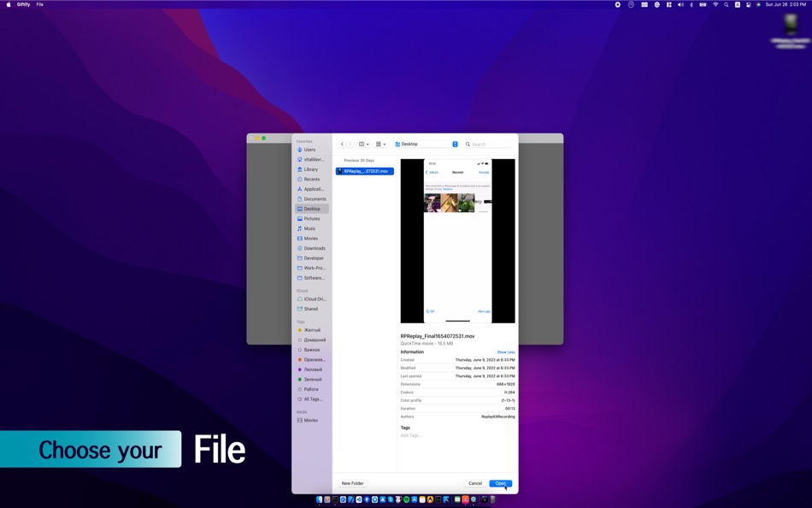Click the 00:13 Duration value
Image resolution: width=812 pixels, height=508 pixels.
coord(510,409)
